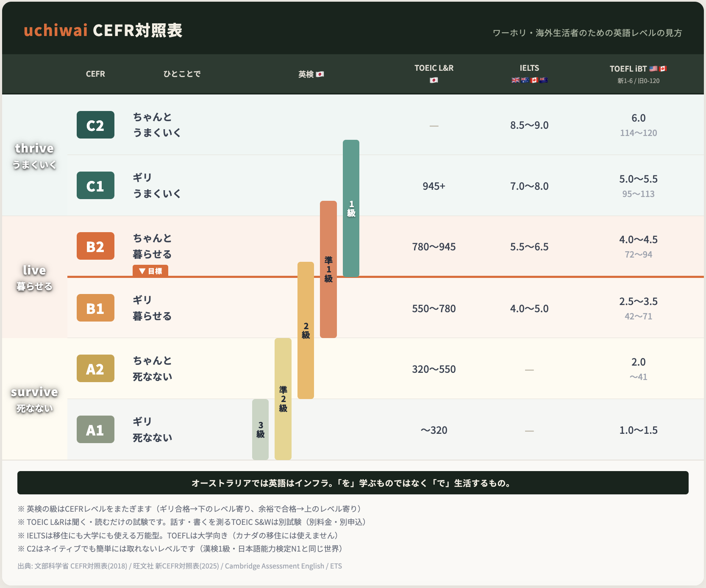Click the IELTS value 5.5〜6.5

point(529,247)
